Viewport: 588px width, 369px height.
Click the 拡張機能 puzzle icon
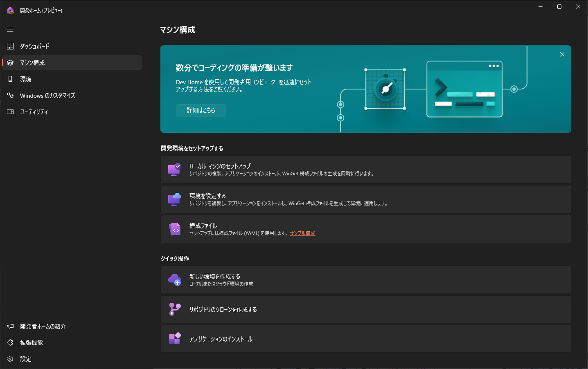click(10, 342)
